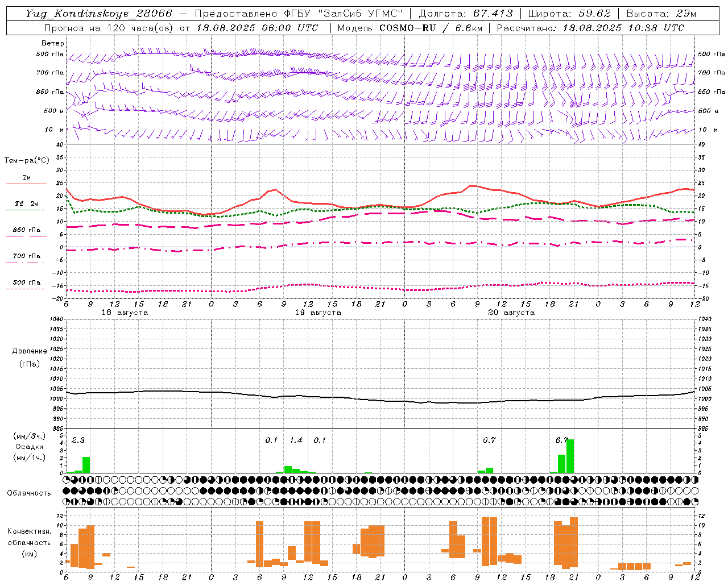Click the Облачность cloud cover label
The height and width of the screenshot is (582, 728).
29,493
